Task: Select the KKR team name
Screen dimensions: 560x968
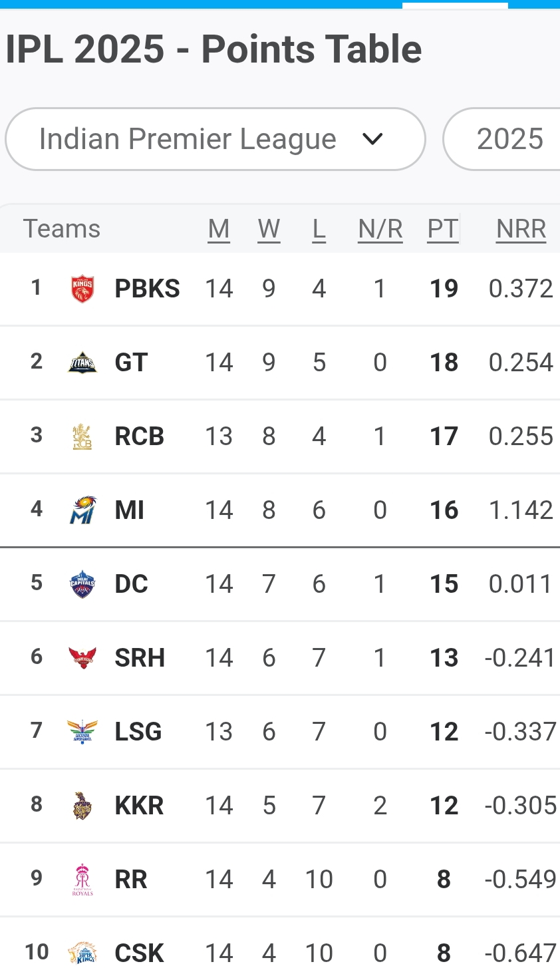Action: click(x=139, y=806)
